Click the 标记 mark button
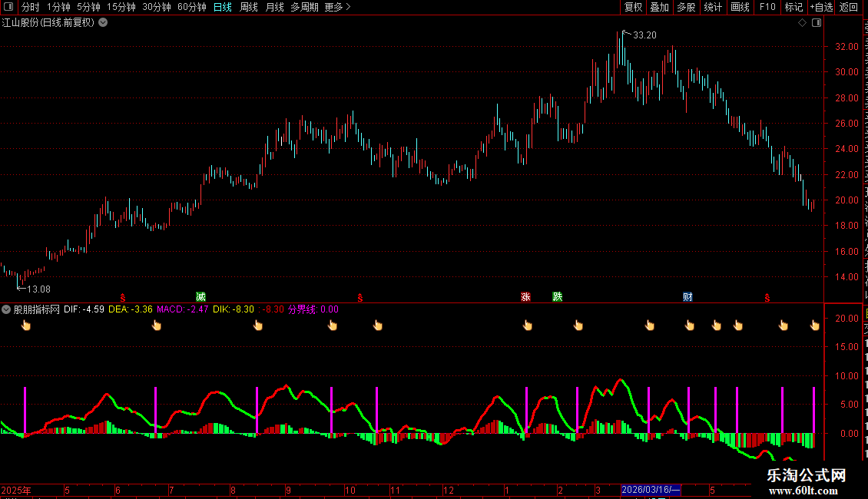 click(793, 7)
